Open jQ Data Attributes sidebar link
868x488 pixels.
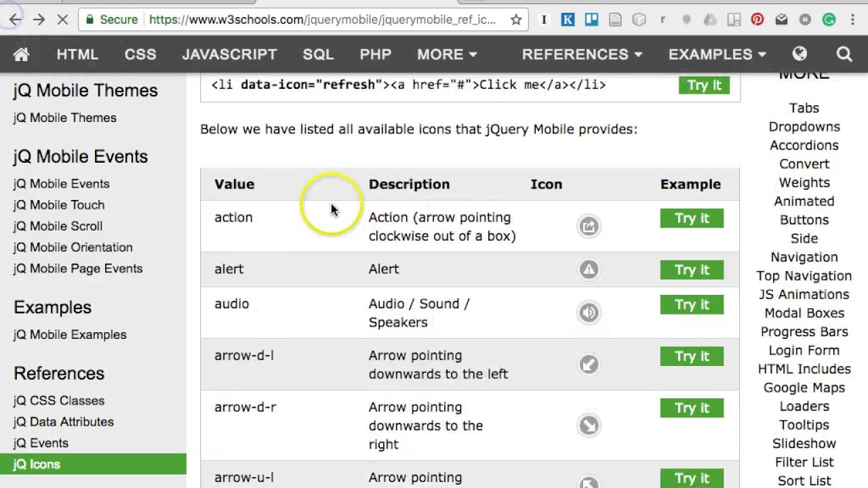(64, 422)
